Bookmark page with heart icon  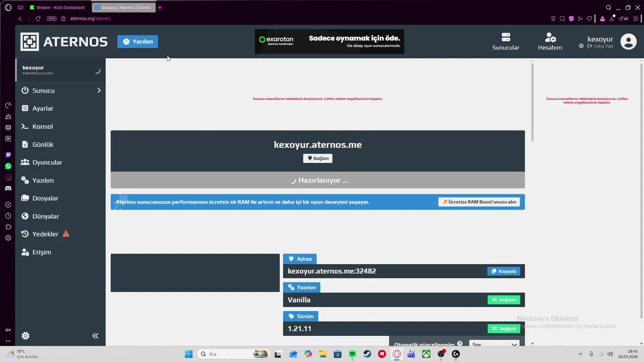click(x=590, y=19)
